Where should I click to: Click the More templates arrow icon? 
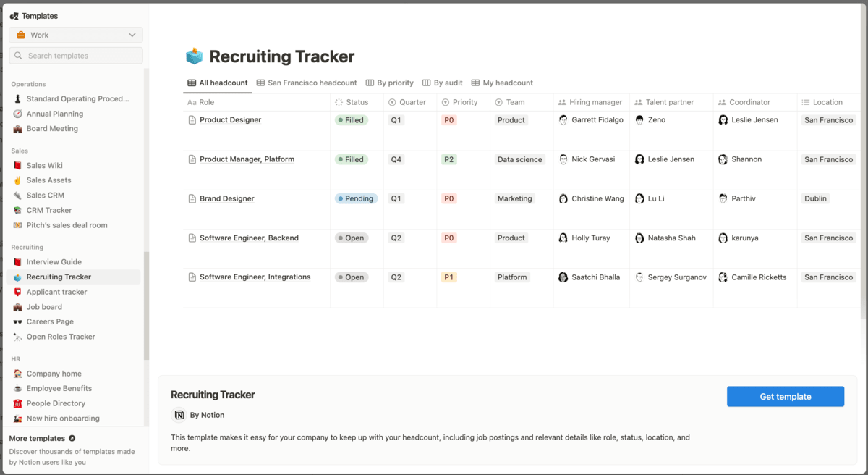click(x=72, y=439)
